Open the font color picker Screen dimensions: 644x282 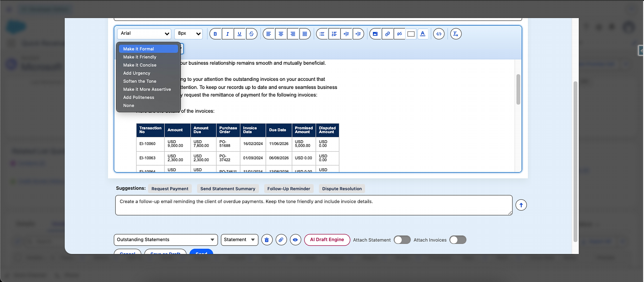tap(423, 34)
